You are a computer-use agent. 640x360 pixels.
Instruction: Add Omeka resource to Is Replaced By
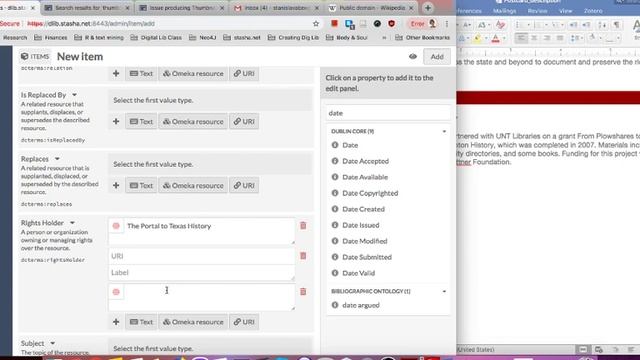(193, 121)
